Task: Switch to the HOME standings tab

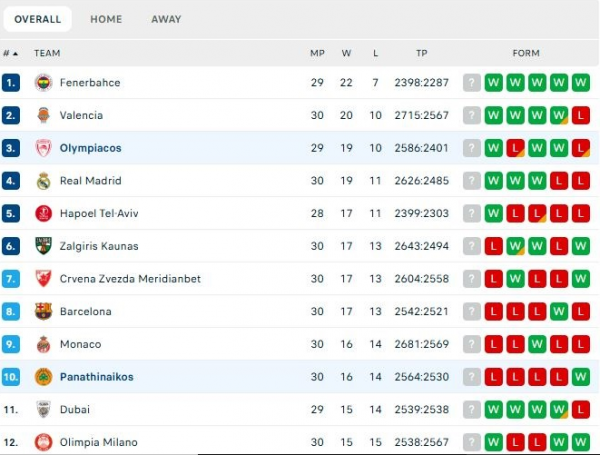Action: coord(106,19)
